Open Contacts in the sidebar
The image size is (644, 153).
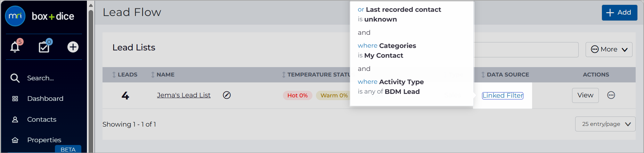tap(42, 119)
